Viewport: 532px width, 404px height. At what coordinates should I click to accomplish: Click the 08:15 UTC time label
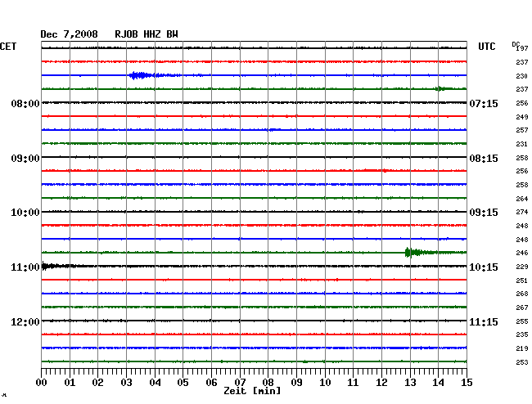coord(484,159)
